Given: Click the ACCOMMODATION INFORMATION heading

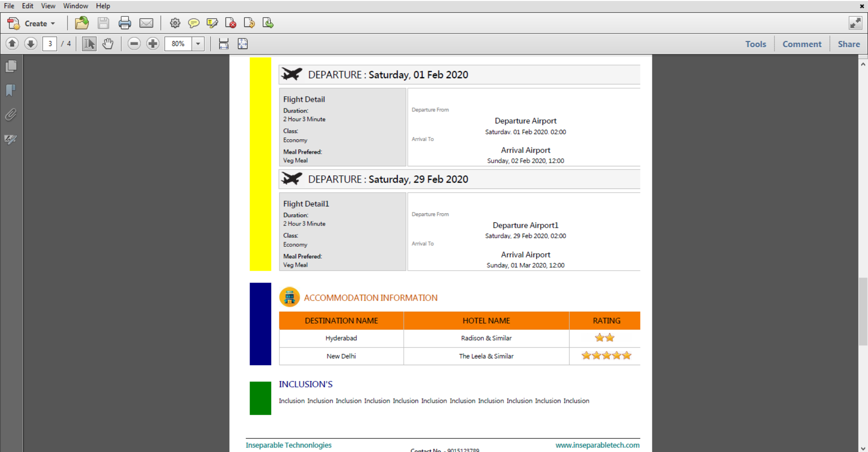Looking at the screenshot, I should (x=371, y=298).
